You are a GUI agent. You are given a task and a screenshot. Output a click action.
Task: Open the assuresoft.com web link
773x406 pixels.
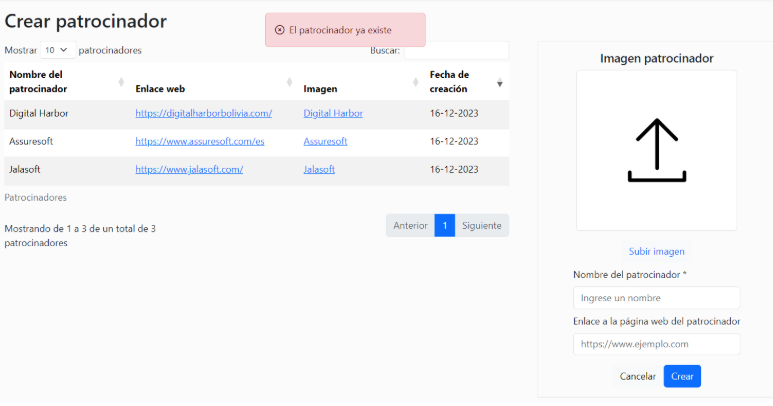point(199,141)
